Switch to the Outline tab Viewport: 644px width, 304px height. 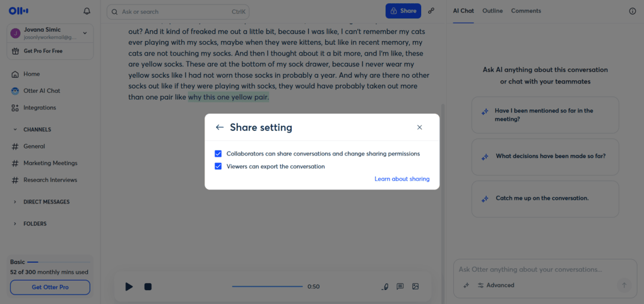(x=492, y=11)
